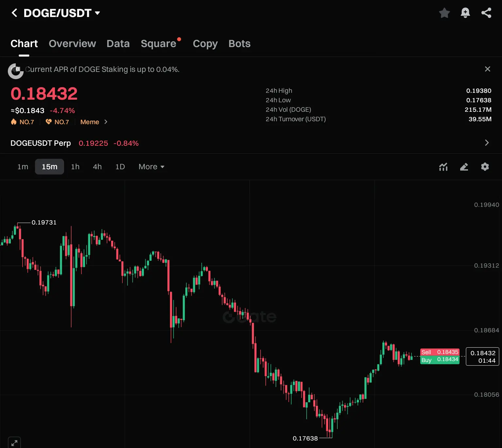Click the 24h Low value 0.17638
502x448 pixels.
pyautogui.click(x=479, y=100)
